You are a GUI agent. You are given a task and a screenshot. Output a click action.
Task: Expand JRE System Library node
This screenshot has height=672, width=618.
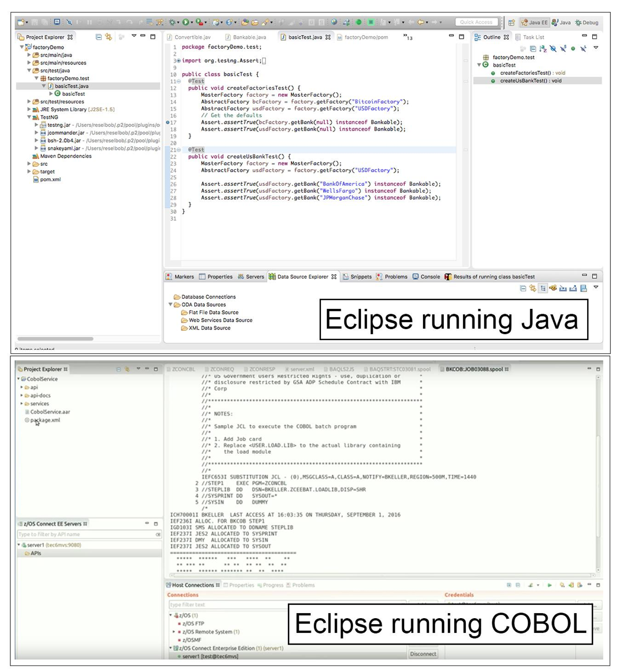coord(29,109)
